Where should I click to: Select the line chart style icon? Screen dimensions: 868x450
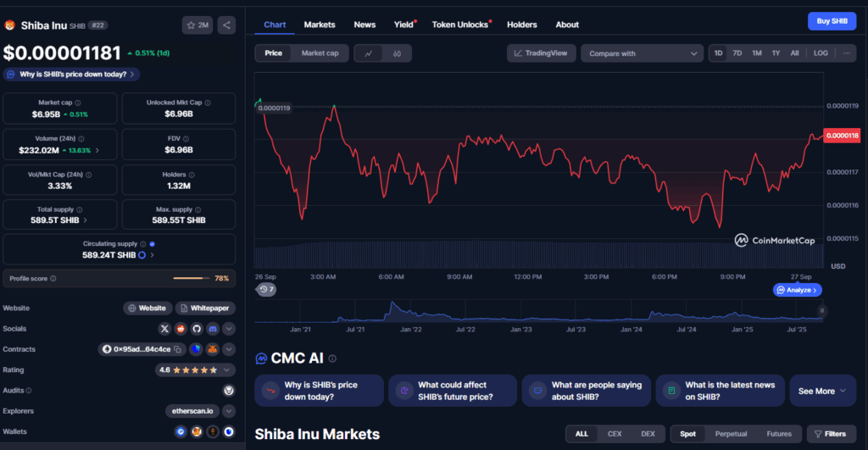369,53
